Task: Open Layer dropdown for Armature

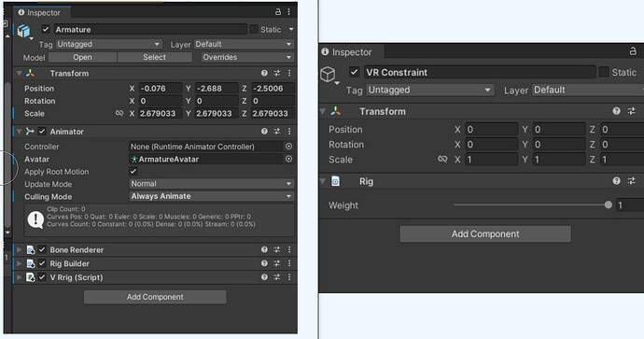Action: (x=244, y=44)
